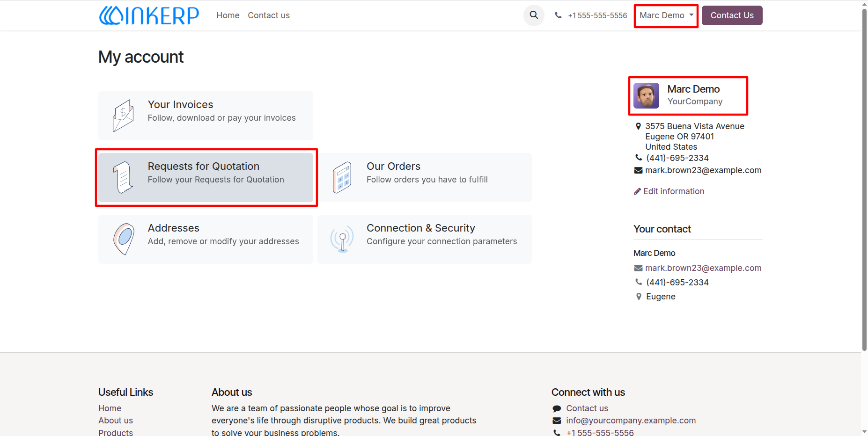Image resolution: width=868 pixels, height=436 pixels.
Task: Click footer phone +1 555-555-5556
Action: point(600,432)
